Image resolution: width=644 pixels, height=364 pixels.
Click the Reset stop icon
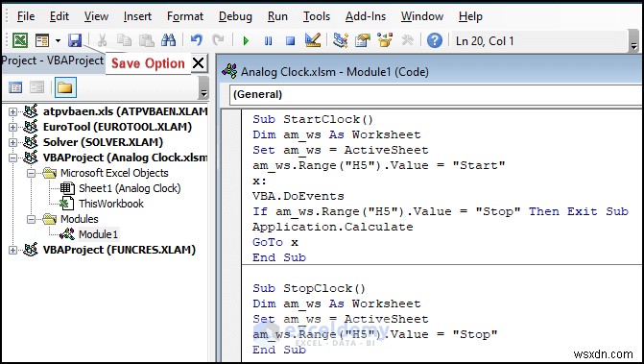(291, 40)
